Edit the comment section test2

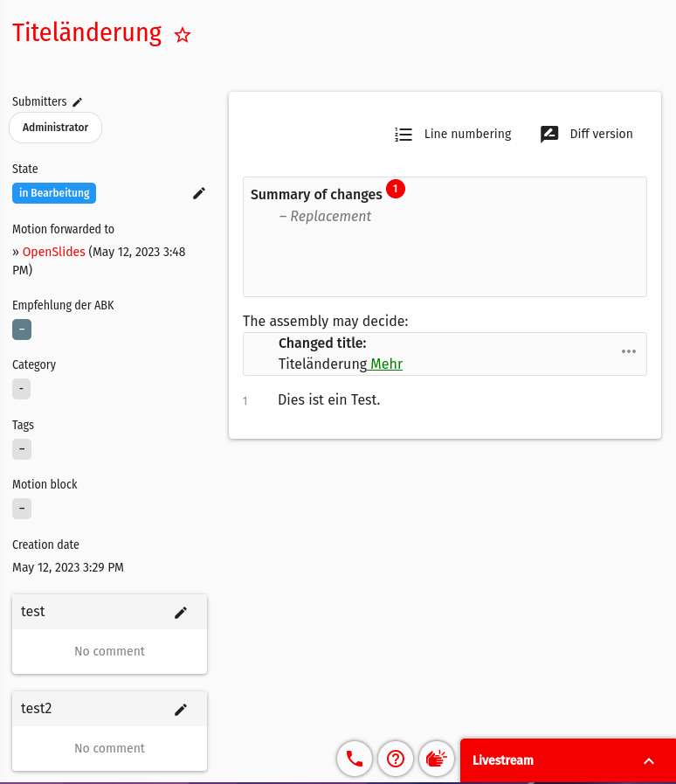pyautogui.click(x=181, y=709)
